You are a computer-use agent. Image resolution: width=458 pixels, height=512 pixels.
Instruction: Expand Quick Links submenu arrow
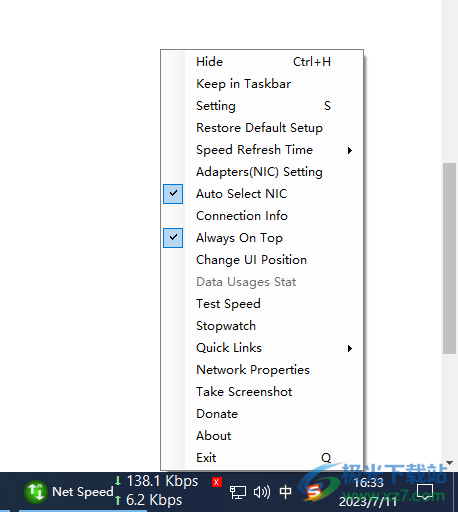click(x=350, y=348)
